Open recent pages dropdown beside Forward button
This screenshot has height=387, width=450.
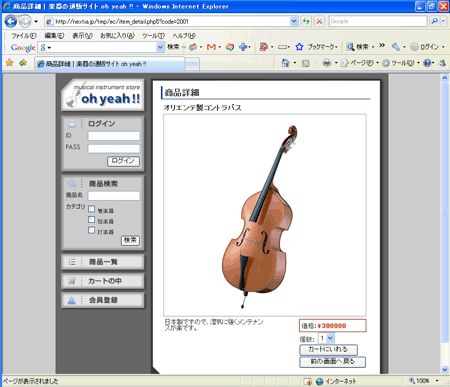(36, 22)
